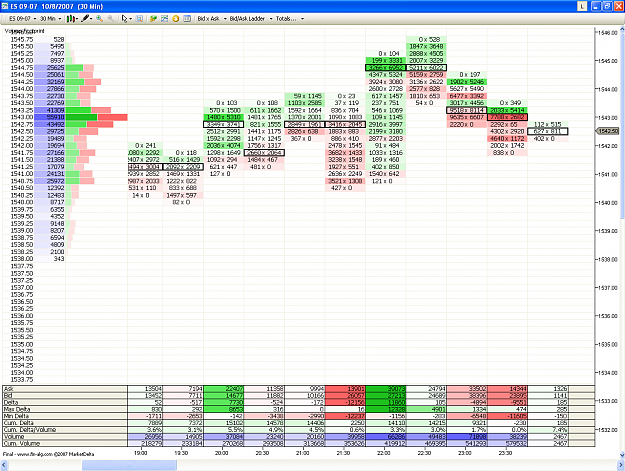Click the orange round arrow icon
Image resolution: width=625 pixels, height=471 pixels.
pos(175,19)
